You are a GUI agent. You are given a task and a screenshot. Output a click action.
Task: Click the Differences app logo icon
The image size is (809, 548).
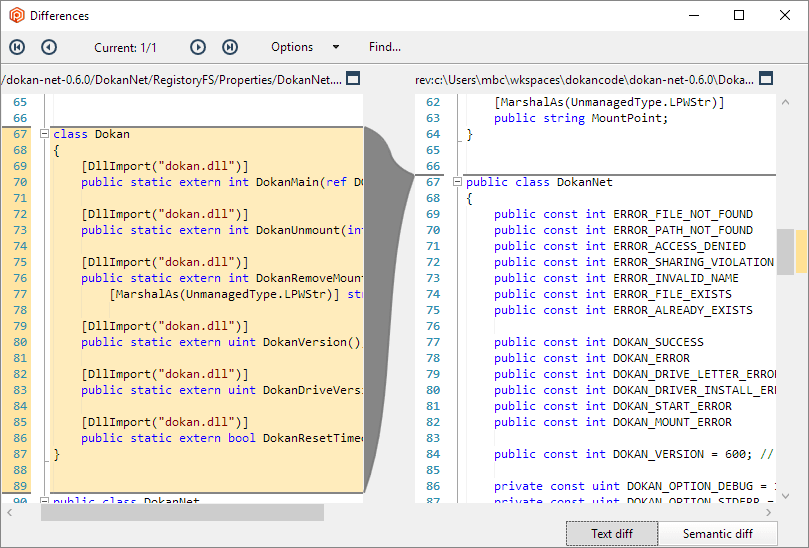17,15
